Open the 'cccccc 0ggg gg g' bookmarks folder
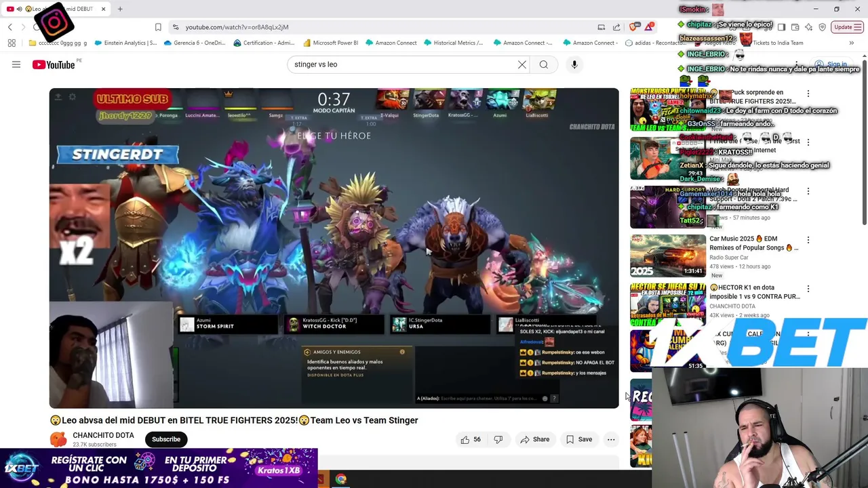The width and height of the screenshot is (868, 488). coord(58,43)
